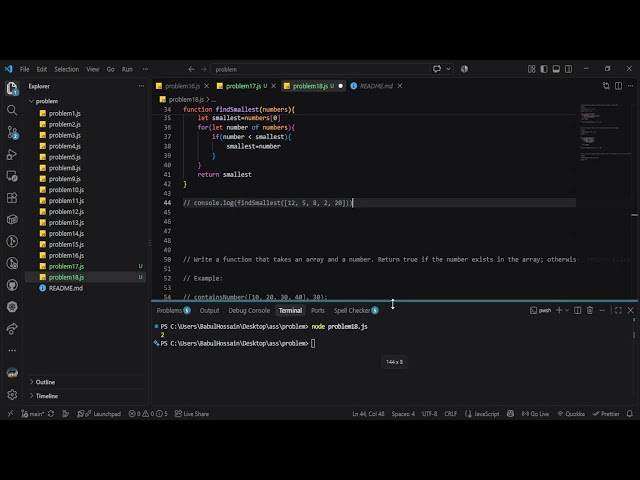This screenshot has height=480, width=640.
Task: Open new terminal launch profile dropdown
Action: point(567,310)
